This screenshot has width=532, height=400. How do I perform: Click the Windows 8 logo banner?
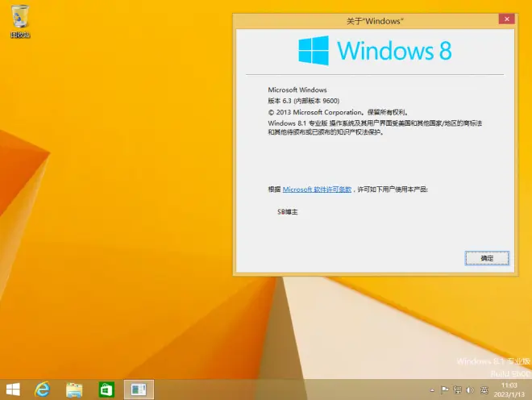click(375, 51)
